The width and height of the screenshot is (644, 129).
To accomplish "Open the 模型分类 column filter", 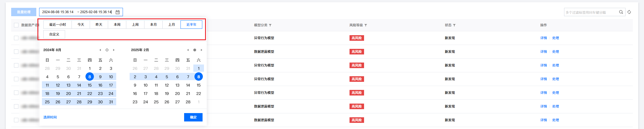I will coord(270,25).
